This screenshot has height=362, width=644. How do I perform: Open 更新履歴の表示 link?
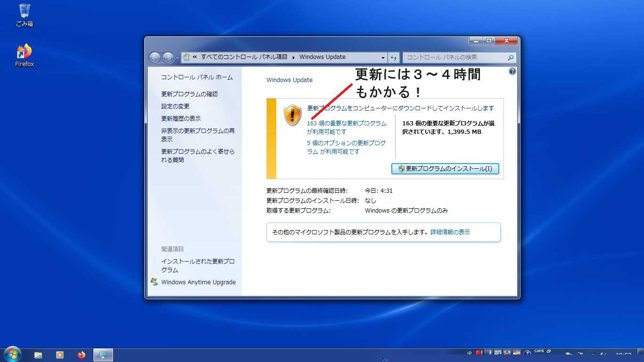181,119
